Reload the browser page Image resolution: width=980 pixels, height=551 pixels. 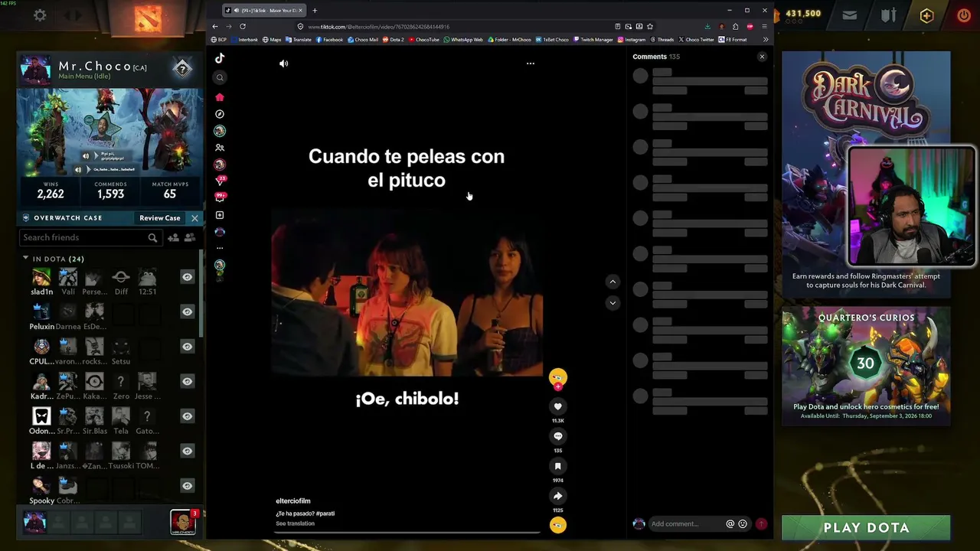tap(243, 27)
